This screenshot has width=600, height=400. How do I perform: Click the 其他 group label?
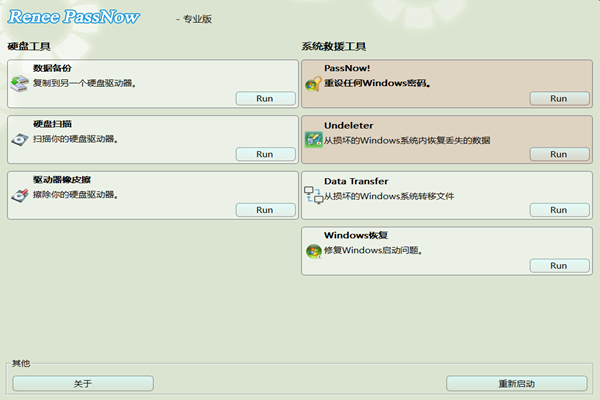[21, 363]
